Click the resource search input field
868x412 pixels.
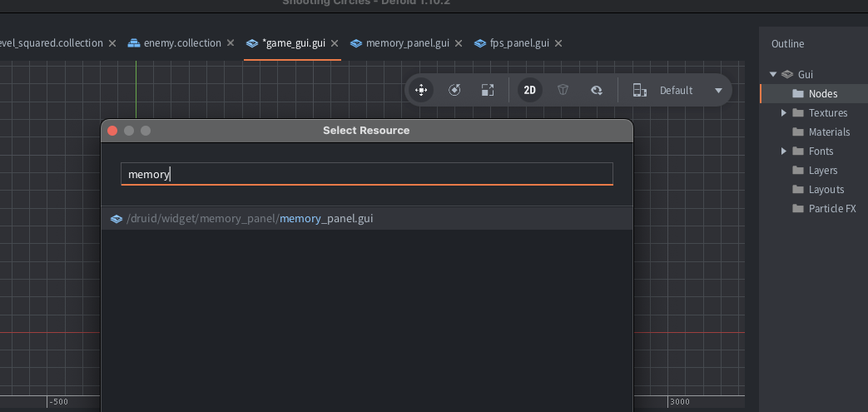[366, 174]
